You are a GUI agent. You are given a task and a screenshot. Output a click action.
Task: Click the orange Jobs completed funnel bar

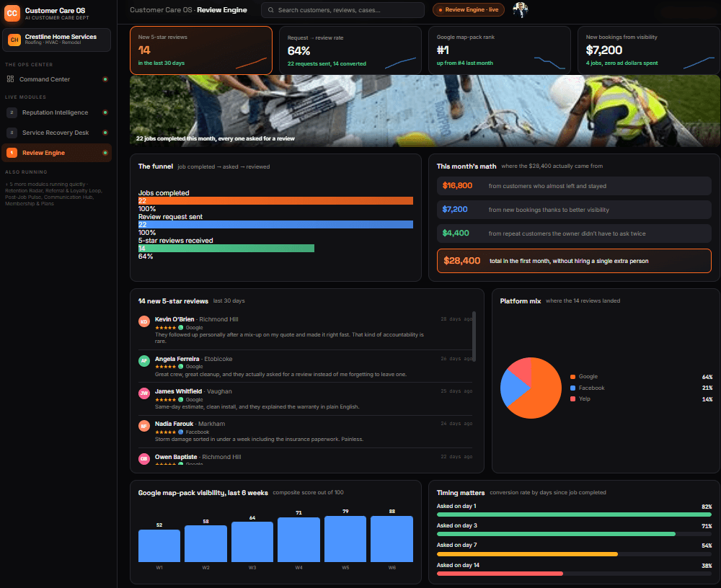(275, 201)
